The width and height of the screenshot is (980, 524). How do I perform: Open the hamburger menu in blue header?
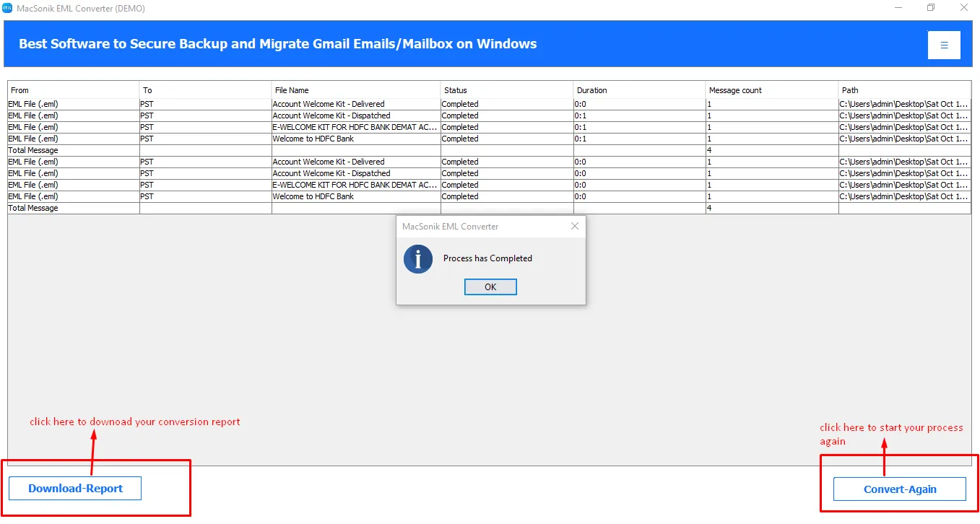pos(944,45)
